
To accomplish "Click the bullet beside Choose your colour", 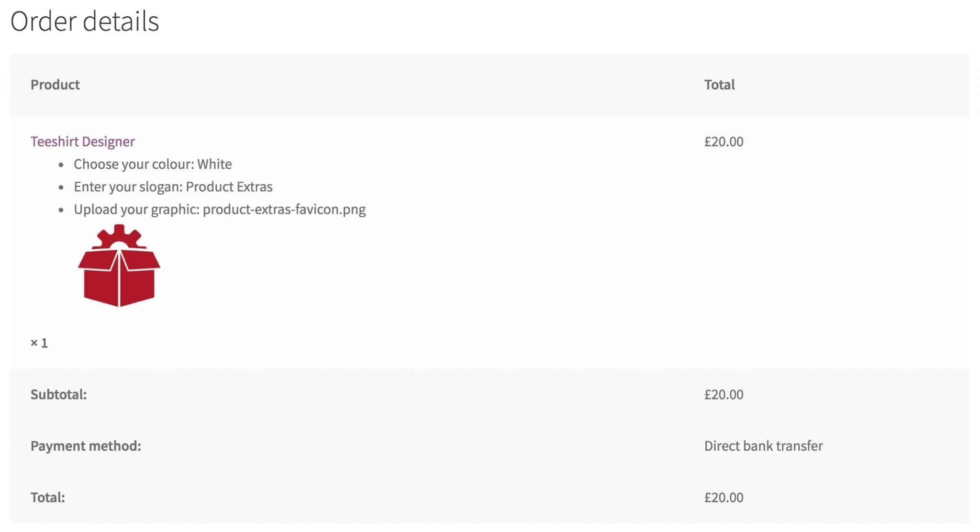I will point(61,164).
